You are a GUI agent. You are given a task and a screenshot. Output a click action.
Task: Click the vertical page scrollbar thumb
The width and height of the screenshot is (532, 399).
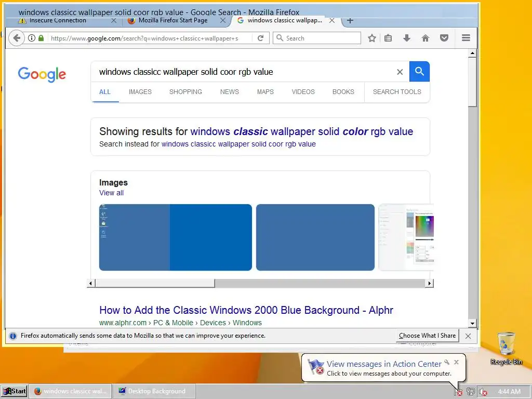click(x=472, y=82)
